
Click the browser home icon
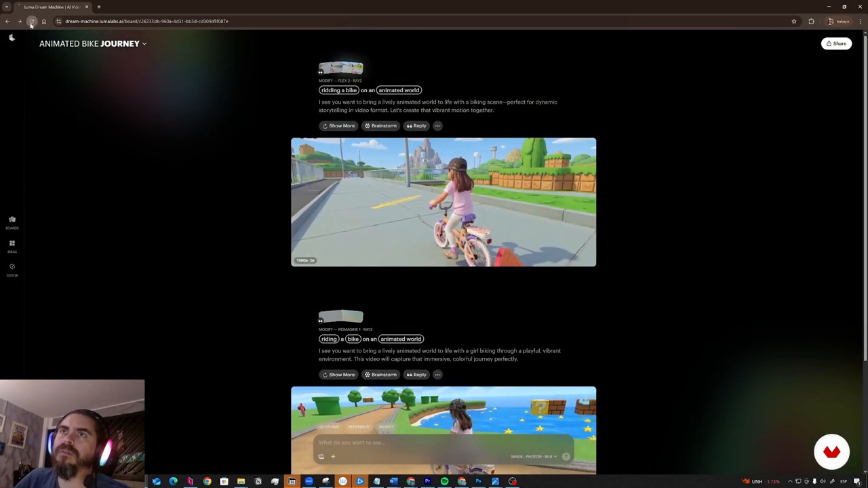[x=44, y=21]
